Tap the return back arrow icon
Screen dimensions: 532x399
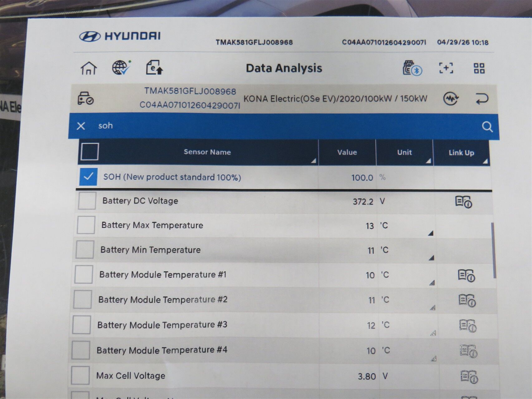pyautogui.click(x=481, y=99)
